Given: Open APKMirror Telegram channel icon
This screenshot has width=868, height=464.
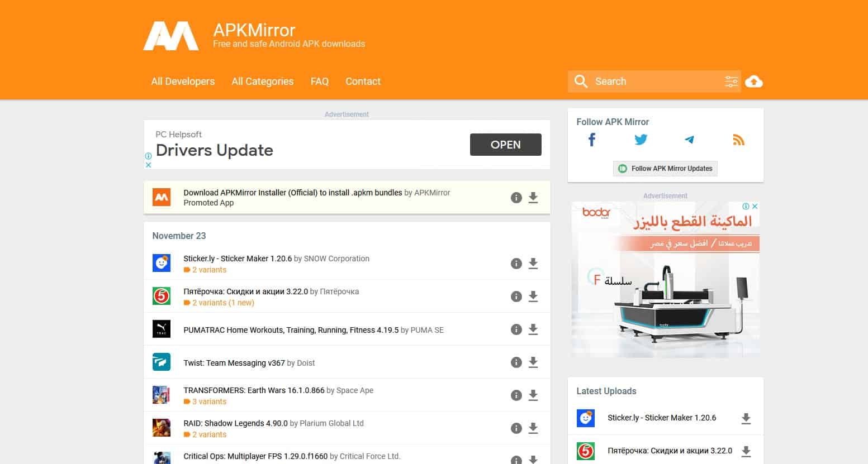Looking at the screenshot, I should [x=689, y=140].
